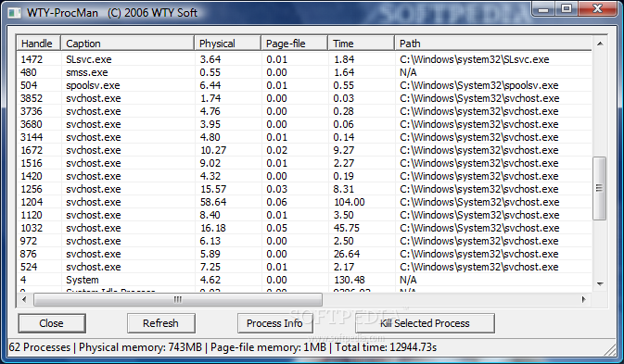Image resolution: width=624 pixels, height=364 pixels.
Task: Sort by the Path column header
Action: click(x=493, y=44)
